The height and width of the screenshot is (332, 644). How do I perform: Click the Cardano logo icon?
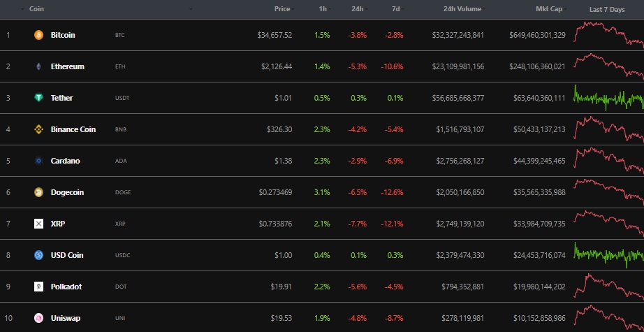coord(38,161)
